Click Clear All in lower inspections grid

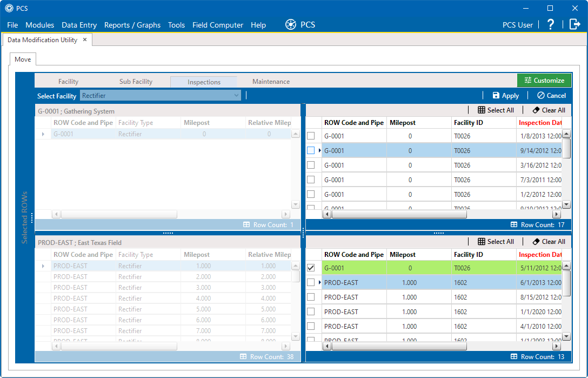click(x=549, y=242)
